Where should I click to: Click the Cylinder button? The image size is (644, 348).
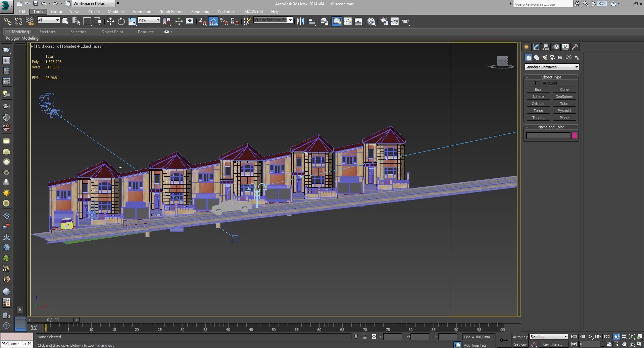538,104
